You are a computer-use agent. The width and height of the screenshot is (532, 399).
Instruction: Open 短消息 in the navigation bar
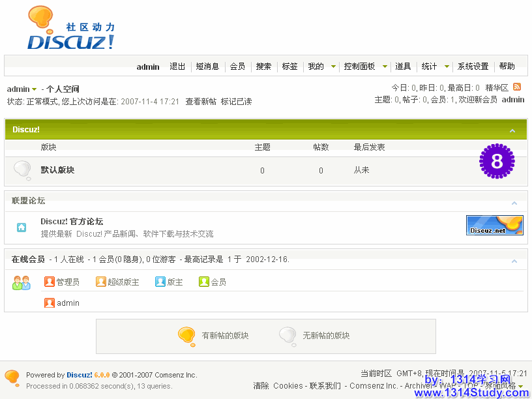[x=207, y=66]
